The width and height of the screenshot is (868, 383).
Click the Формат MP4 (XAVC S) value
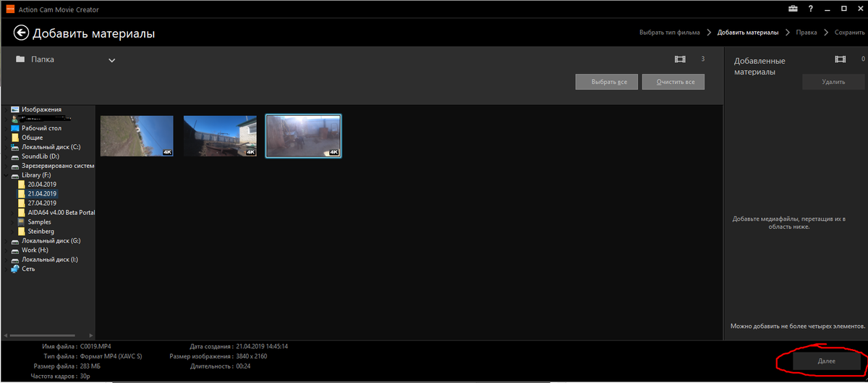pyautogui.click(x=111, y=357)
